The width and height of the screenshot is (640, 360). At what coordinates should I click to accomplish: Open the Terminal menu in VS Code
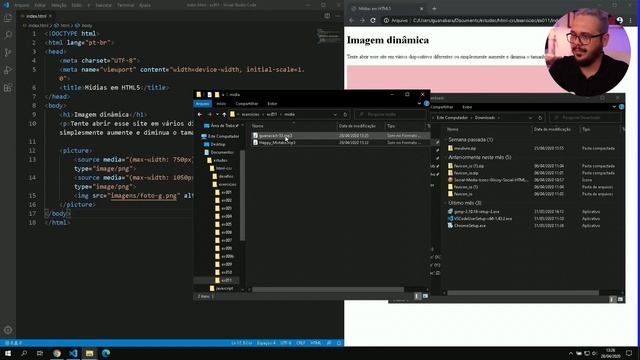tap(125, 5)
